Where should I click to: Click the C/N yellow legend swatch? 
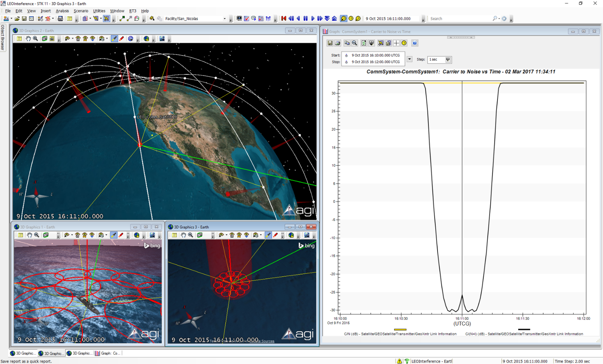click(400, 329)
